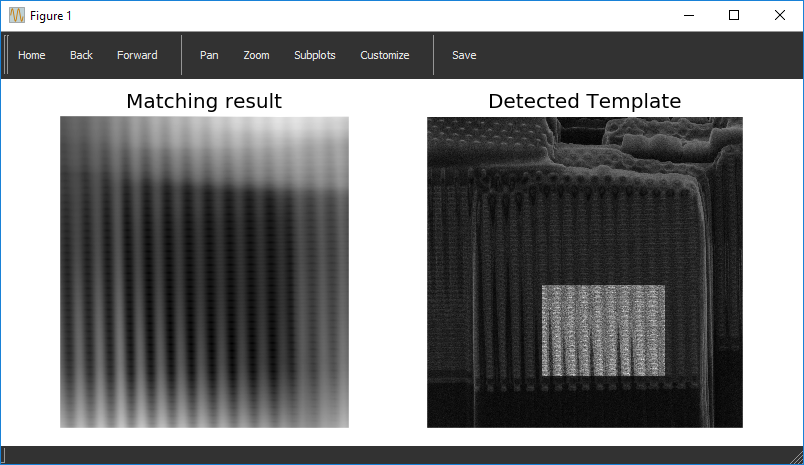Activate the Pan tool

click(x=209, y=55)
